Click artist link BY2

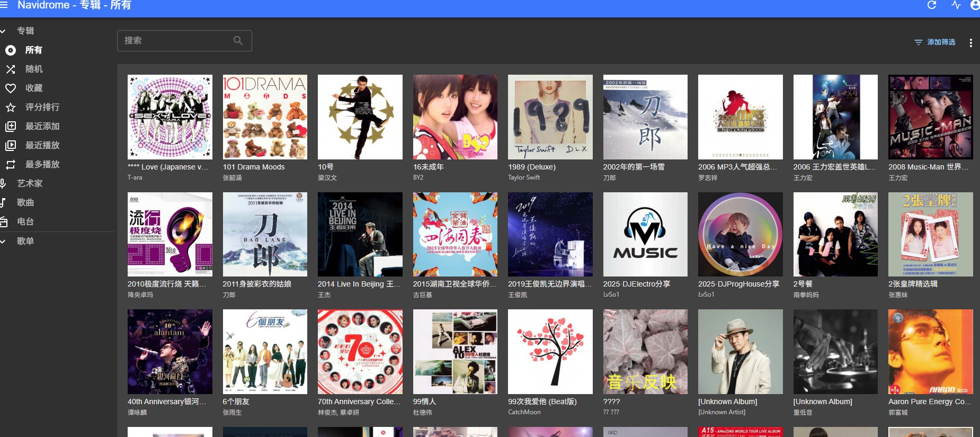[x=418, y=177]
